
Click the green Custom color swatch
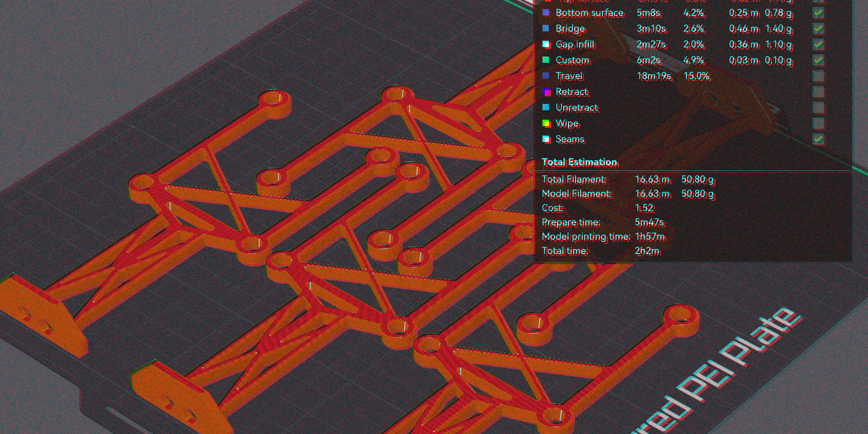click(546, 60)
